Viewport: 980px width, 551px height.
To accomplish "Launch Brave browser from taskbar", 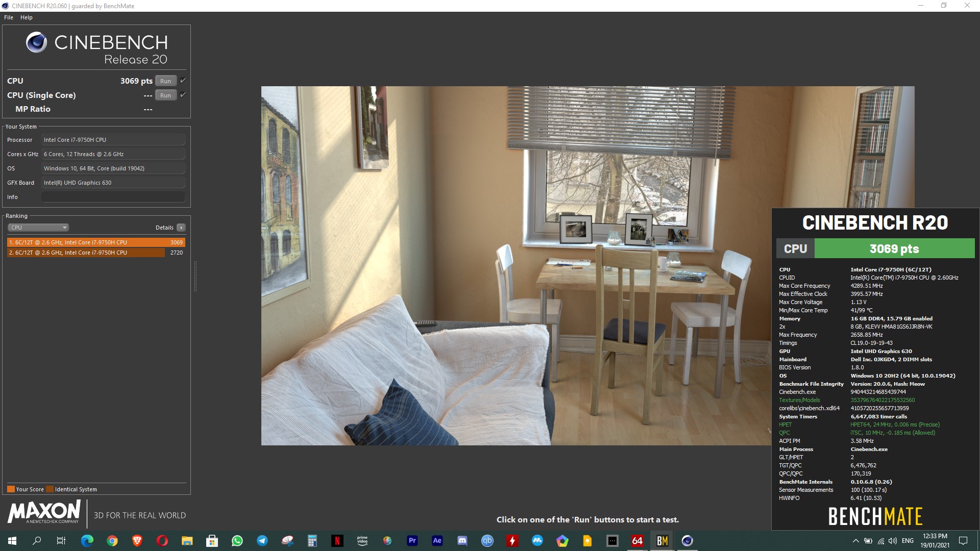I will (x=137, y=541).
